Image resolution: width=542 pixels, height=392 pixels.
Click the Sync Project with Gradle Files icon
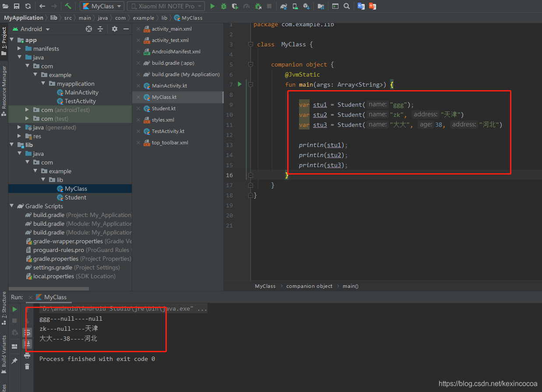[284, 6]
